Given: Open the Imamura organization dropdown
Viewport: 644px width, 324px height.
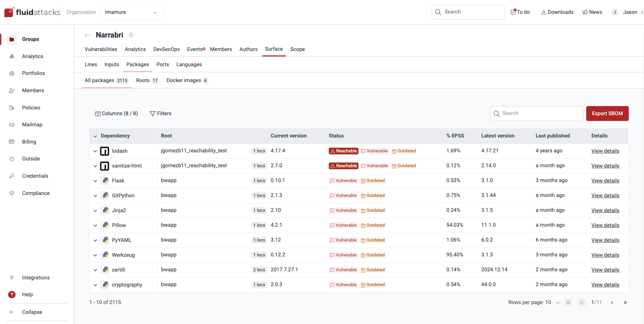Looking at the screenshot, I should point(131,12).
